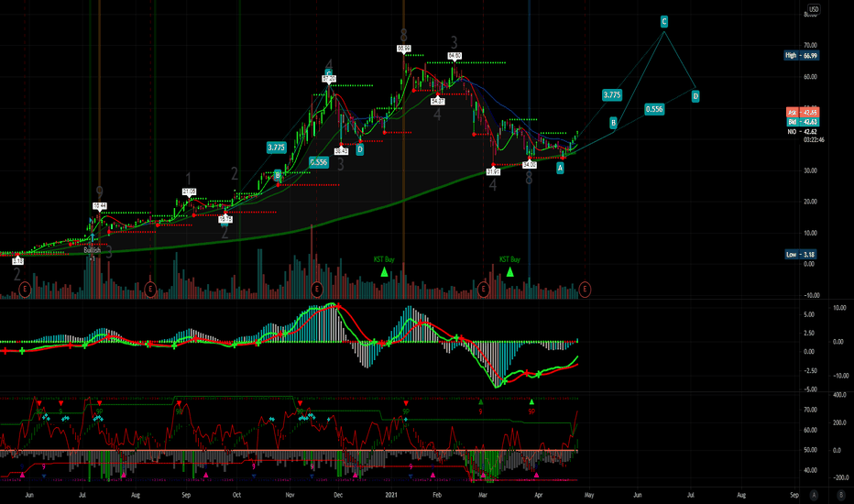Click the Low 3.18 label on the price axis
The image size is (854, 504).
tap(801, 255)
